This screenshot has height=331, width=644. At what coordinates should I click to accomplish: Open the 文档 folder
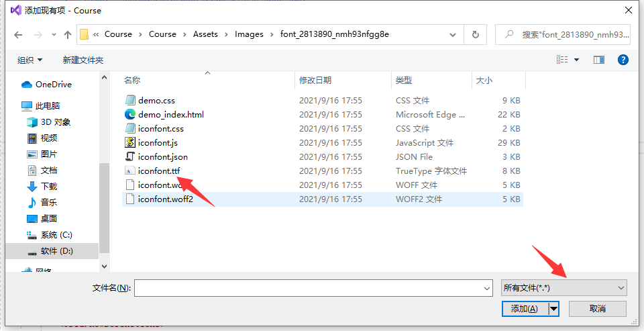click(42, 171)
